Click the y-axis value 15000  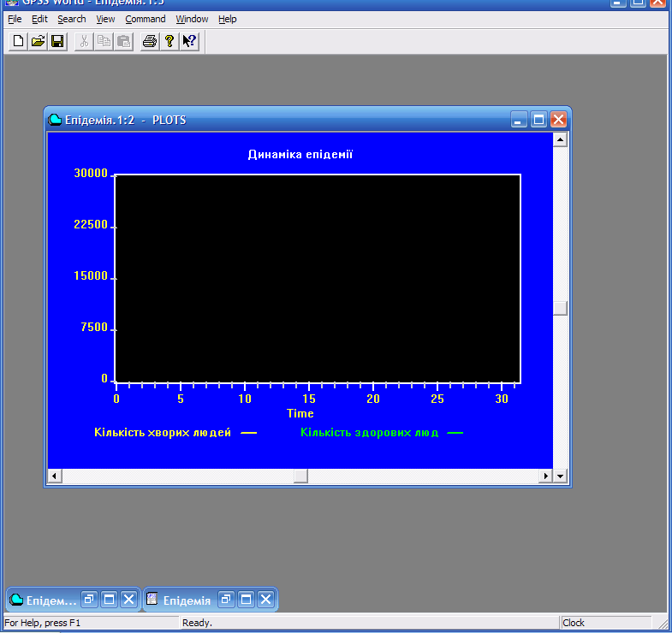click(x=91, y=275)
